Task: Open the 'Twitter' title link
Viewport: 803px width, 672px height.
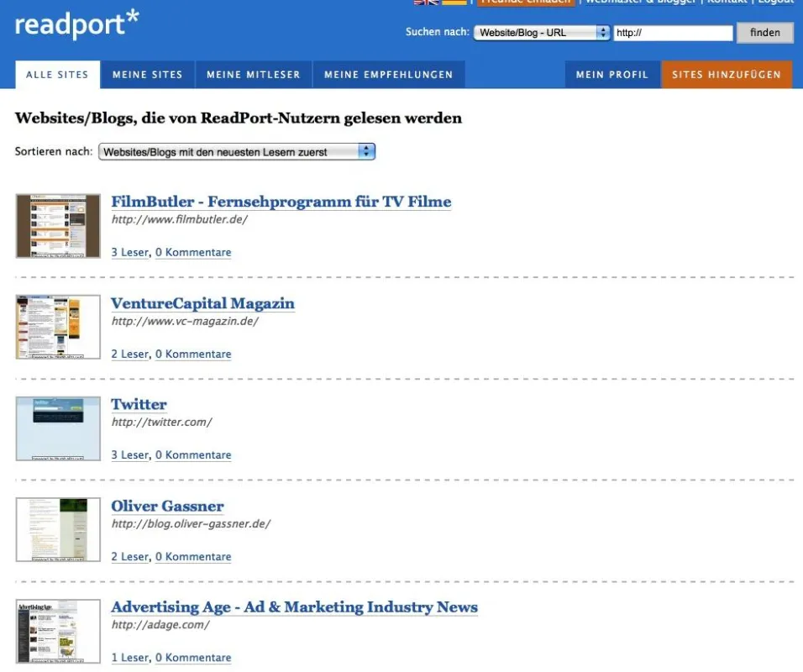Action: tap(139, 404)
